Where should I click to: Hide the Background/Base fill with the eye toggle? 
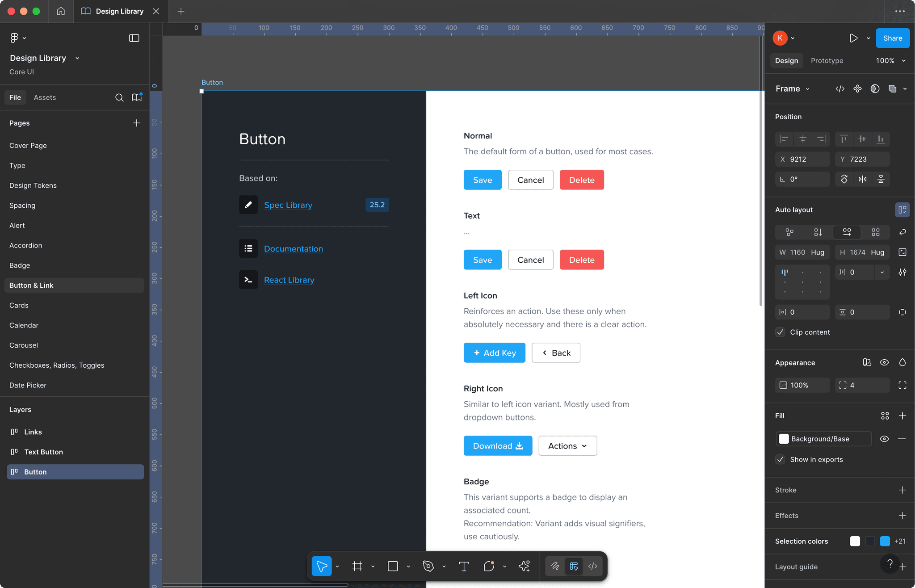click(885, 439)
